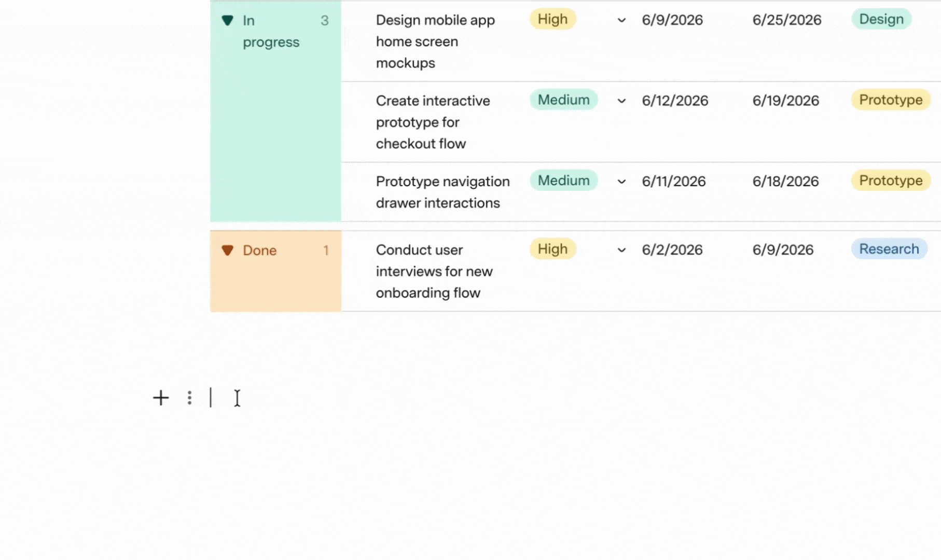Open priority dropdown for Prototype navigation drawer row
941x560 pixels.
point(621,181)
